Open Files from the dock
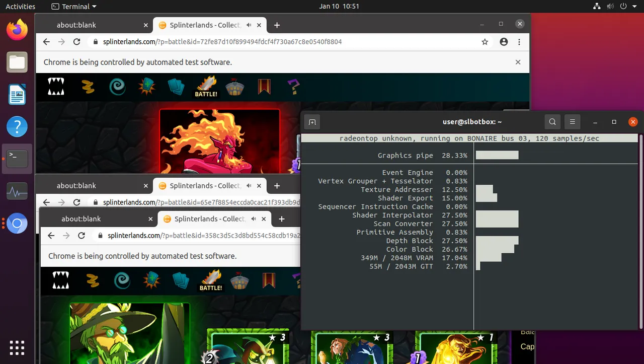The width and height of the screenshot is (644, 364). [17, 62]
